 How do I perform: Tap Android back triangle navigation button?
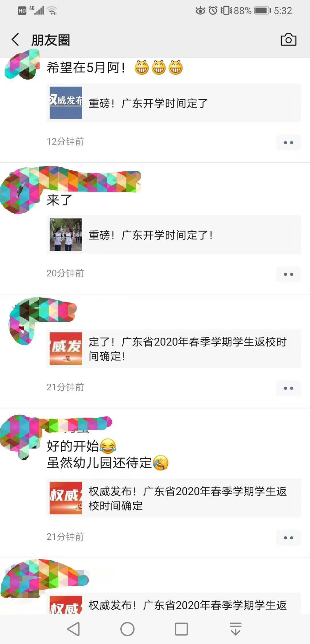pos(74,629)
